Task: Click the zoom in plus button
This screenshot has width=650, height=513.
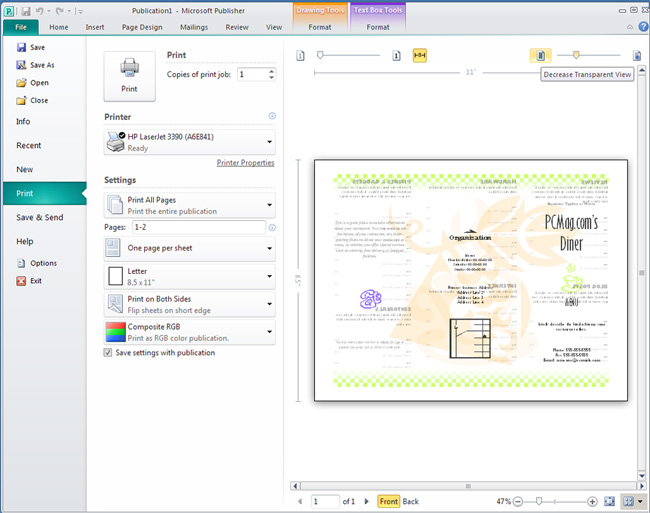Action: (x=592, y=502)
